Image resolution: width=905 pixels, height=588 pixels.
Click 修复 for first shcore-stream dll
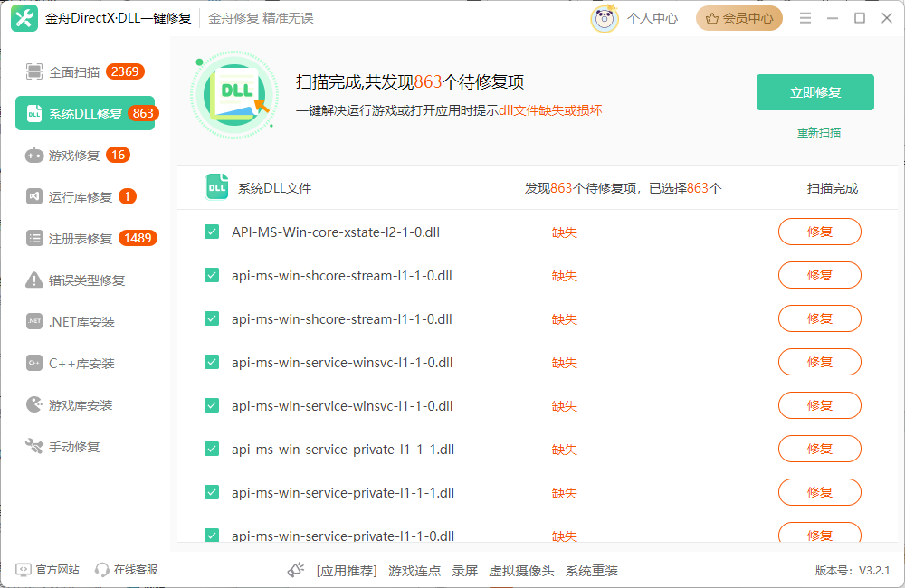820,275
